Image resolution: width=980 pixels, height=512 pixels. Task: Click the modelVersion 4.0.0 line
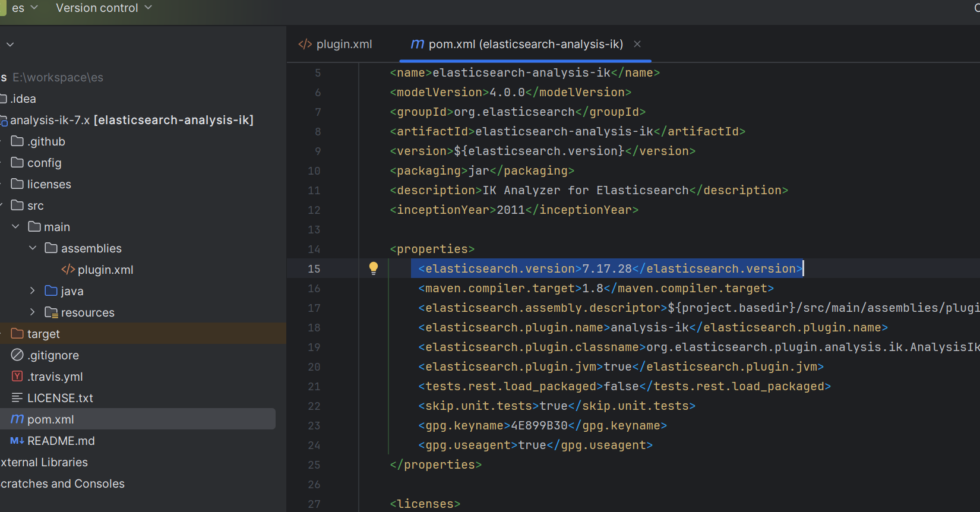tap(510, 92)
